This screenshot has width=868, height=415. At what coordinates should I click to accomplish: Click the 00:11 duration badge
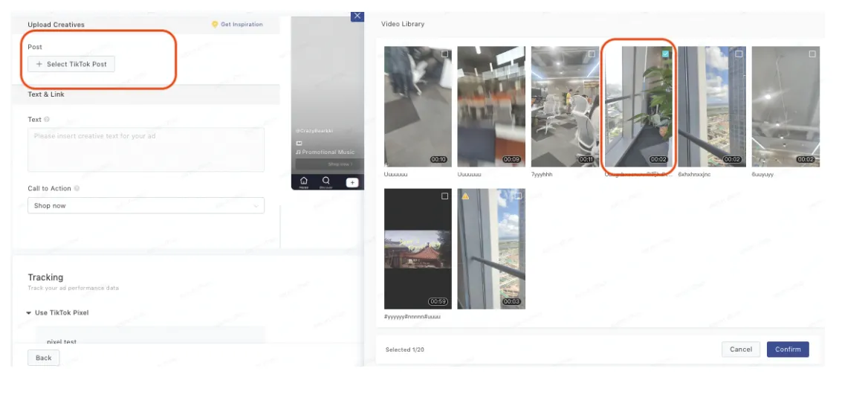(x=586, y=159)
